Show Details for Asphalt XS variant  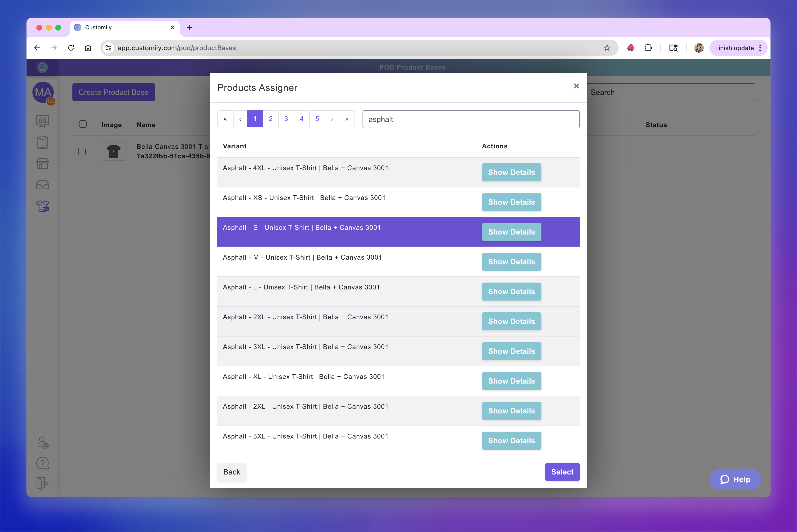coord(511,202)
